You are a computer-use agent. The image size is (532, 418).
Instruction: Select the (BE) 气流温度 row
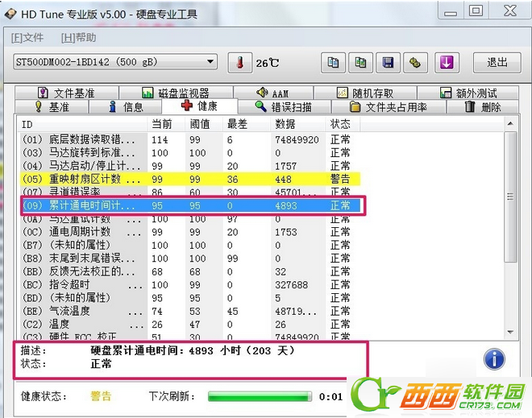tap(190, 311)
